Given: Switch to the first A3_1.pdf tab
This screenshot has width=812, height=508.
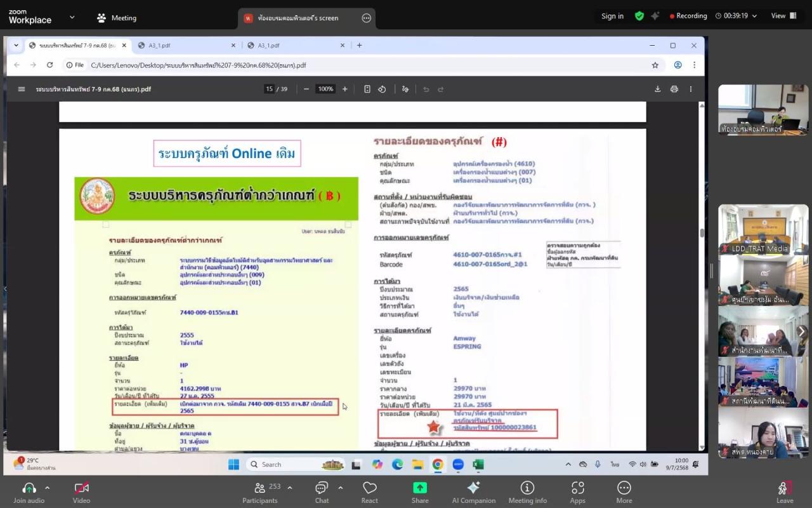Looking at the screenshot, I should click(x=187, y=45).
